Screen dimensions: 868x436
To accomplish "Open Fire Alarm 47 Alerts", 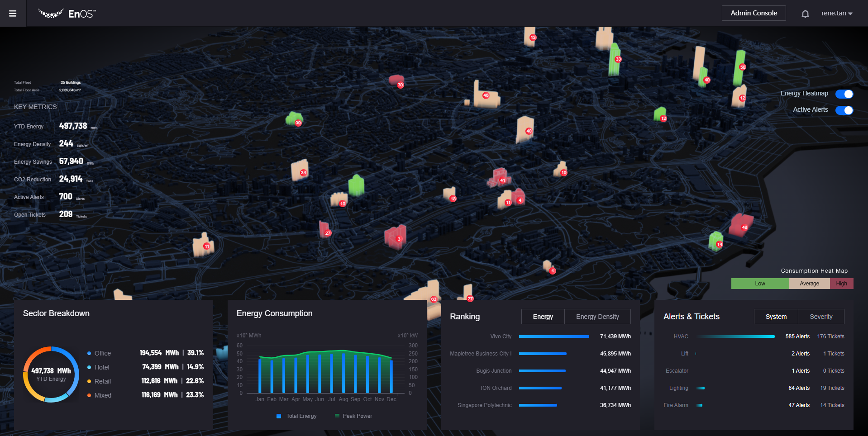I will [799, 405].
